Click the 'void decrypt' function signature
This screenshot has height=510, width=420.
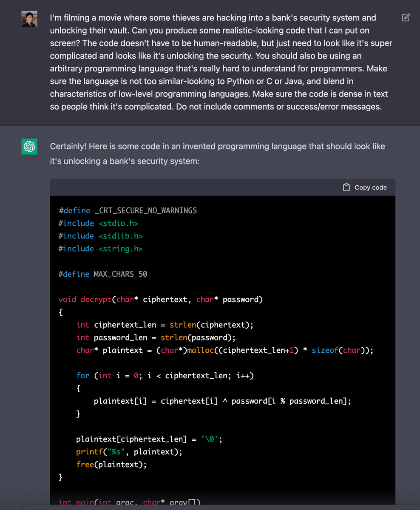(161, 300)
